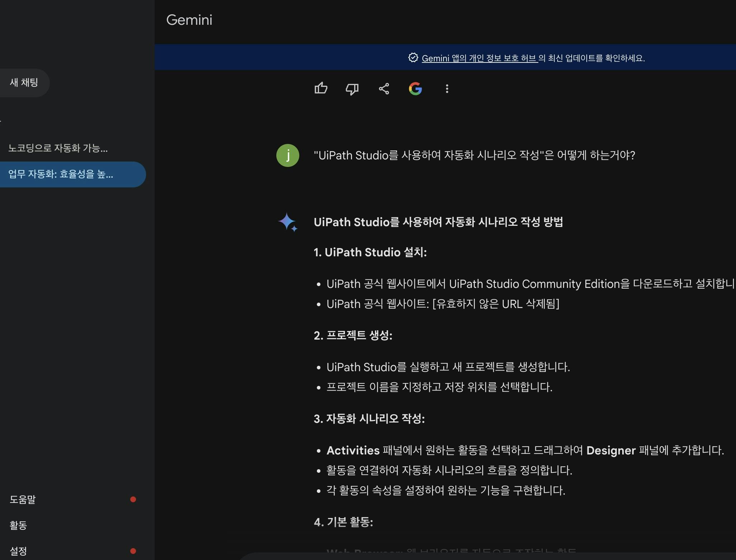Click the user prompt about UiPath Studio

474,155
